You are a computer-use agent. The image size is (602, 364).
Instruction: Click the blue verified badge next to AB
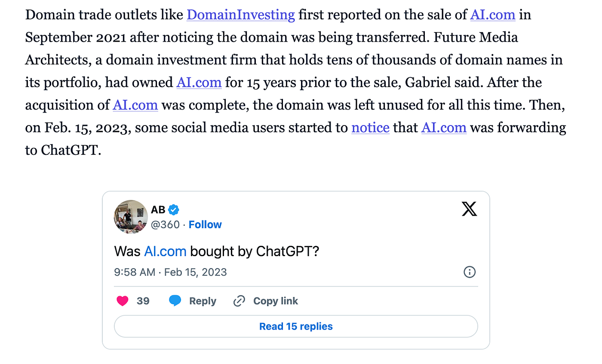coord(174,210)
